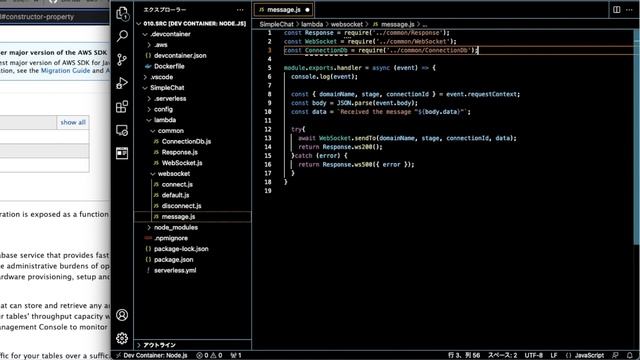Open the errors and warnings status item

pyautogui.click(x=209, y=356)
